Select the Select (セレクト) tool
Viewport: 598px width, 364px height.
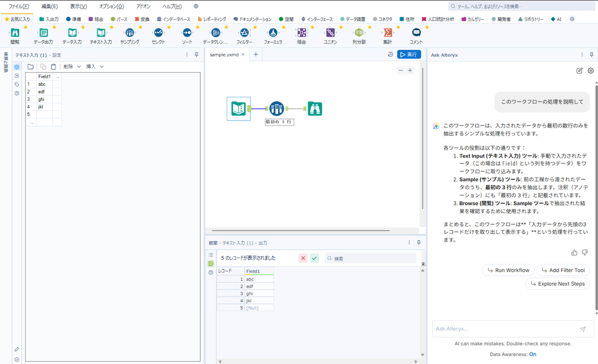(x=158, y=35)
